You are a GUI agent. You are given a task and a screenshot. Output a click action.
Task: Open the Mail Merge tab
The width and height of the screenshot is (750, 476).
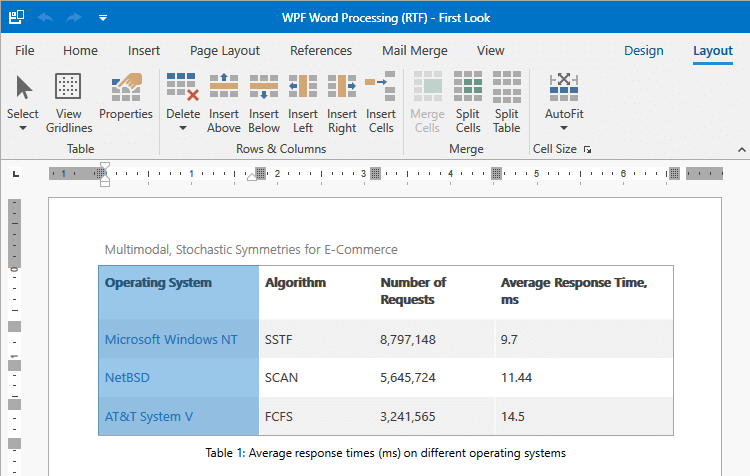(415, 51)
